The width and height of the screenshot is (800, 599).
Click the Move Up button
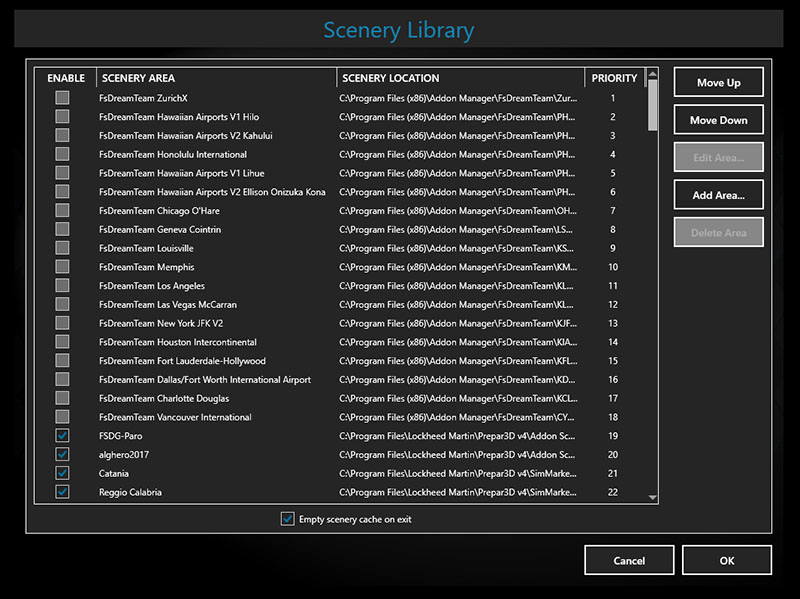pyautogui.click(x=718, y=83)
